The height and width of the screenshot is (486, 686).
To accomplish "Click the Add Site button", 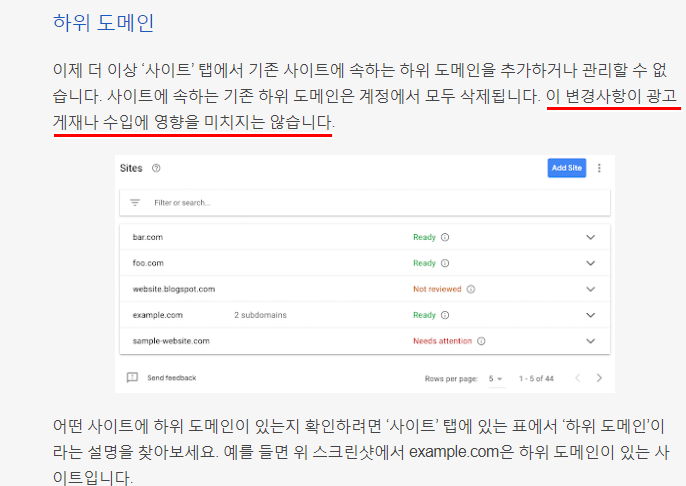I will point(567,168).
